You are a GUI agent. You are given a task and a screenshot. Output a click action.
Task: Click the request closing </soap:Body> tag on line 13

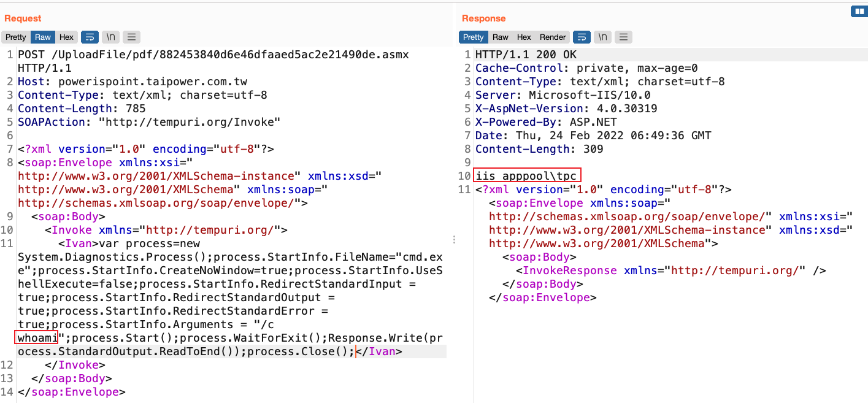click(72, 378)
